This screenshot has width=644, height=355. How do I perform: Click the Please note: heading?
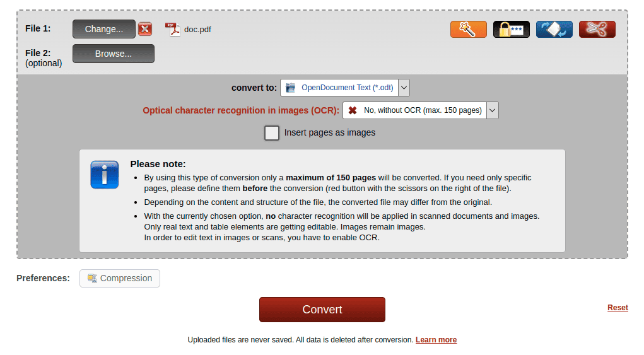pos(158,164)
